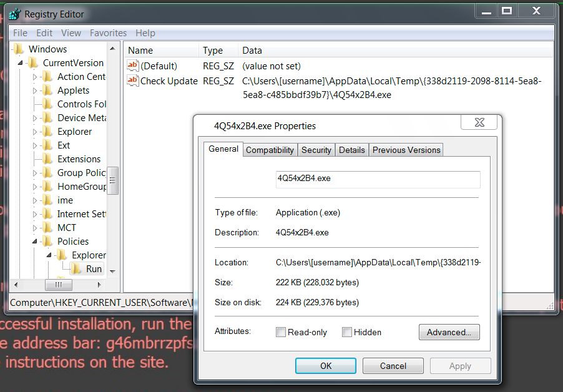Switch to the Compatibility tab
Screen dimensions: 563x392
click(270, 150)
